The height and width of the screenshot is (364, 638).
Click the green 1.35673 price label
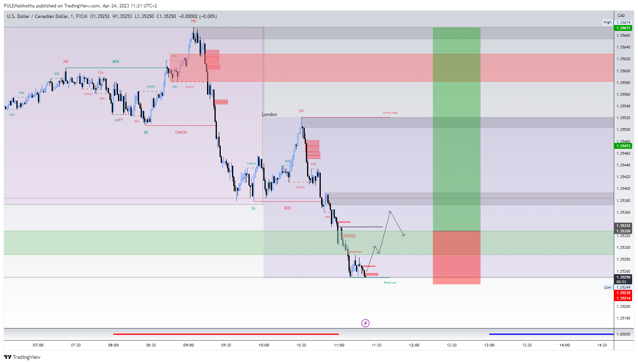tap(624, 28)
